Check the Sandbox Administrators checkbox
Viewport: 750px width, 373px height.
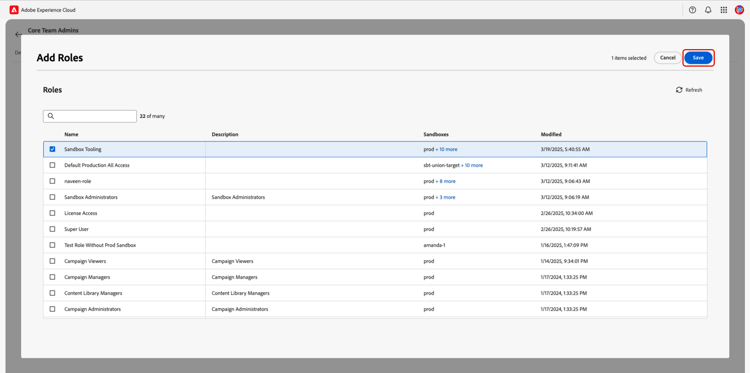point(53,197)
